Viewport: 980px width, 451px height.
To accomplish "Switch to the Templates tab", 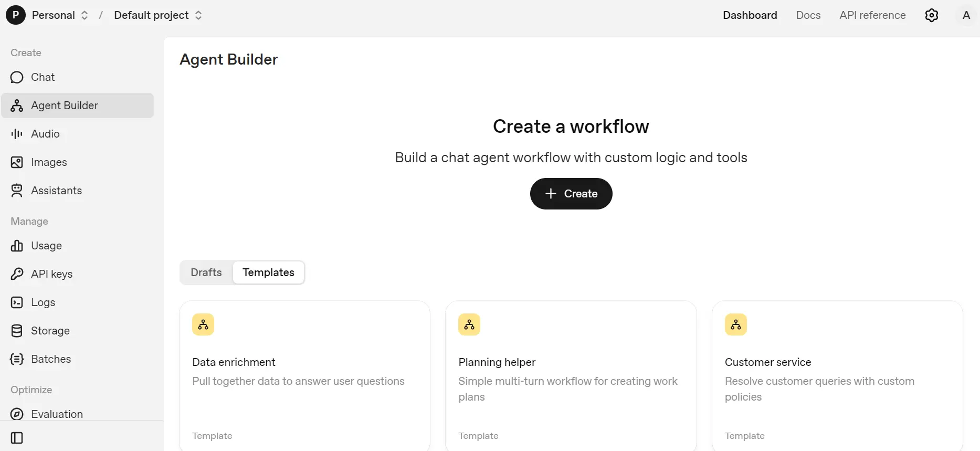I will (x=268, y=272).
